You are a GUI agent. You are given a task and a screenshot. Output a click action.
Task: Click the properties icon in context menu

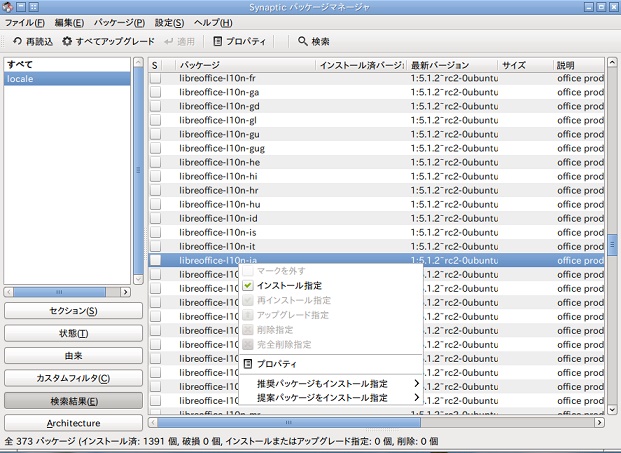click(x=248, y=364)
